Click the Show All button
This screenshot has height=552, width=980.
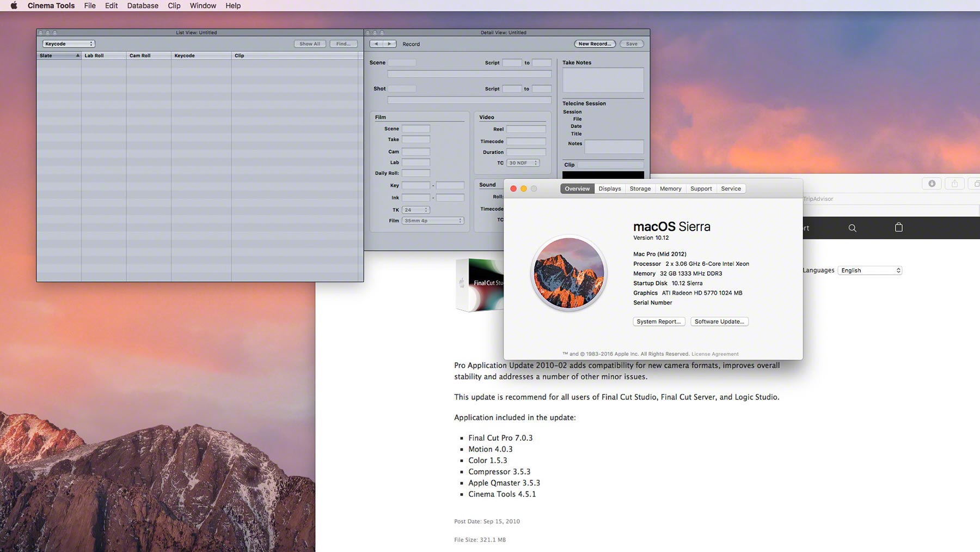click(310, 44)
